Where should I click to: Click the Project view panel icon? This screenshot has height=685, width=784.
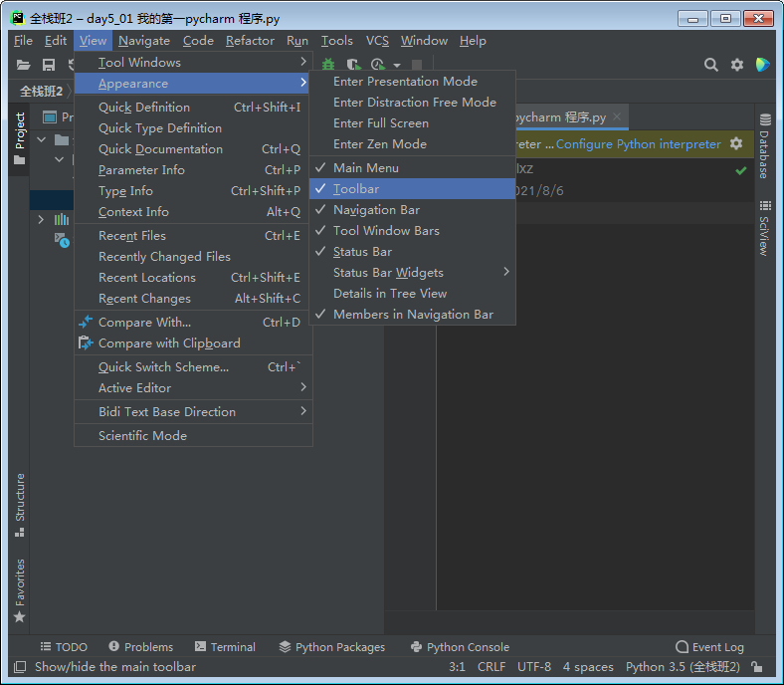(x=50, y=117)
